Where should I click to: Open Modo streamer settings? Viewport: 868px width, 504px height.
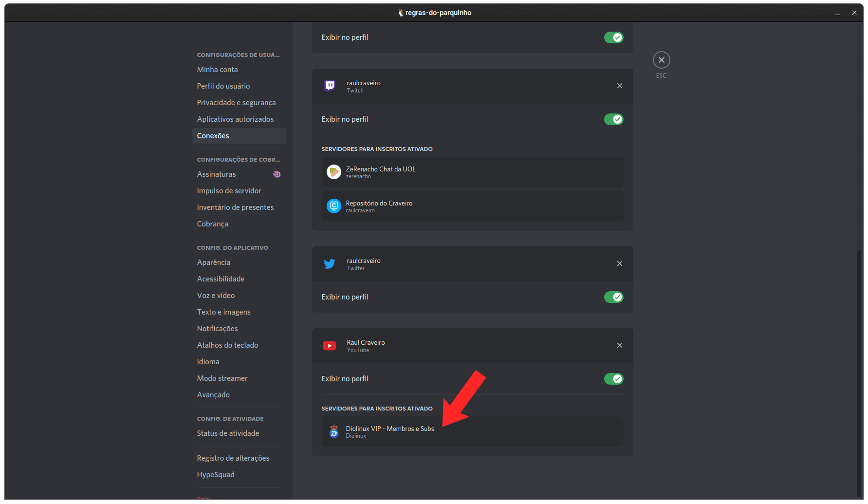tap(239, 378)
